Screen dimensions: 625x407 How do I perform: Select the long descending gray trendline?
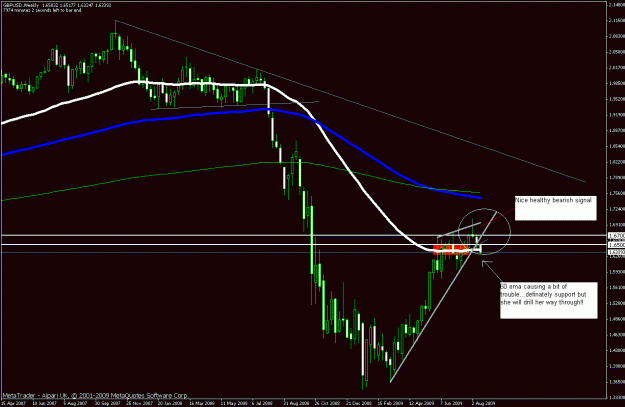(351, 101)
